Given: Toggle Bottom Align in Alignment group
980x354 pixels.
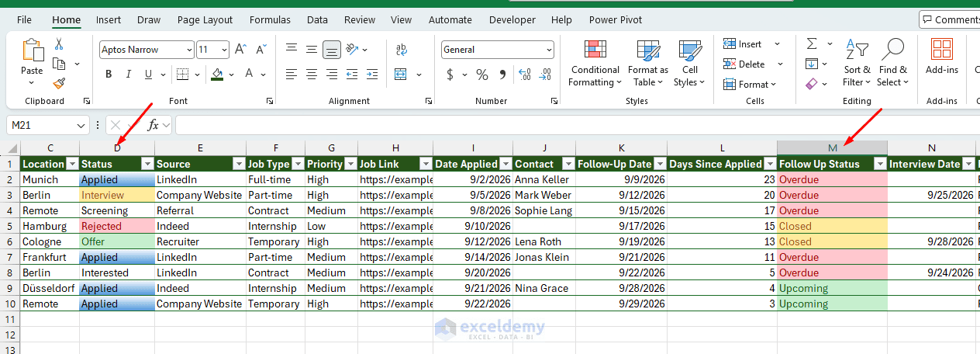Looking at the screenshot, I should coord(332,49).
